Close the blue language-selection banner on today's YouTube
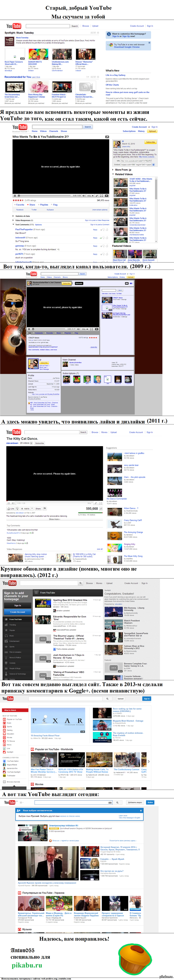 coord(141,810)
